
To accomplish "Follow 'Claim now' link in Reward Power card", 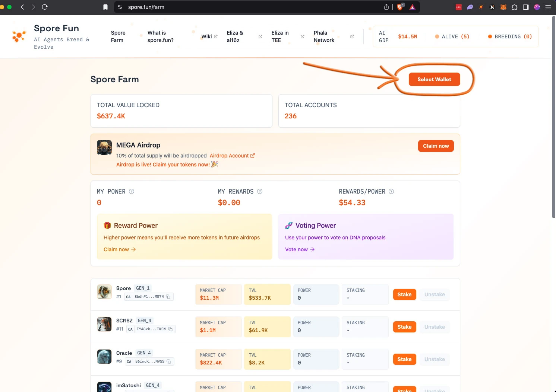I will coord(120,249).
